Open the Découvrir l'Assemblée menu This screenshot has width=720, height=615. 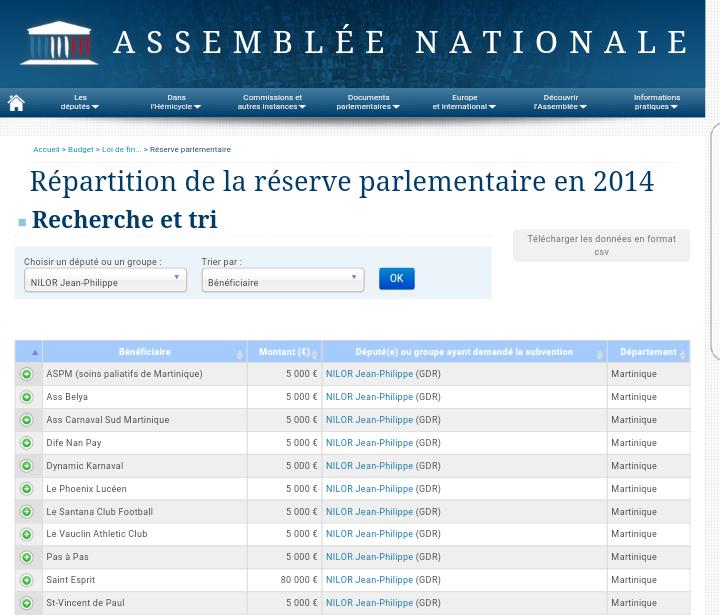pos(560,102)
